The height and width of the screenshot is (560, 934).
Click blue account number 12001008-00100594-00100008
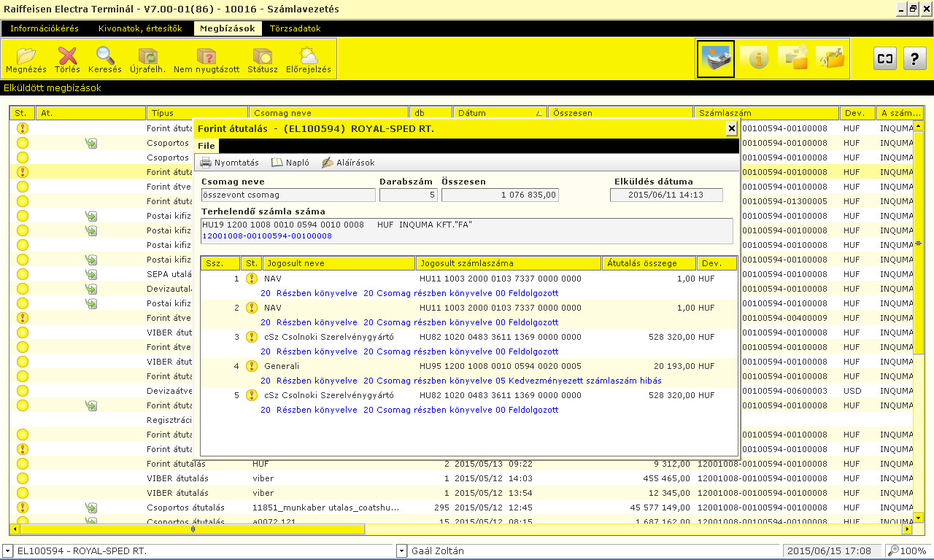click(267, 236)
